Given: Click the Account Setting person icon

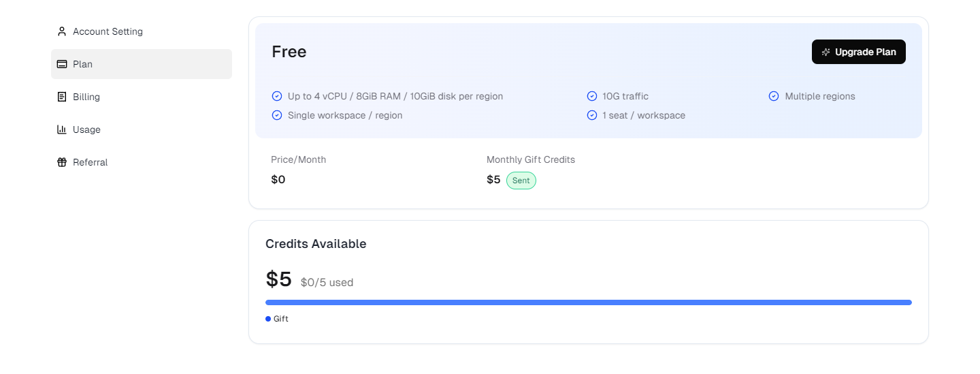Looking at the screenshot, I should point(62,31).
